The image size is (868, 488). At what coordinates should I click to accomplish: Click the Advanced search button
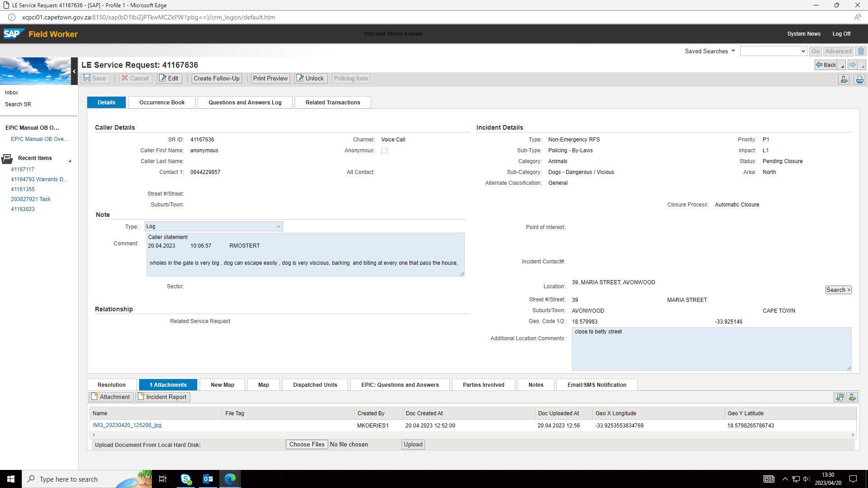(x=838, y=51)
